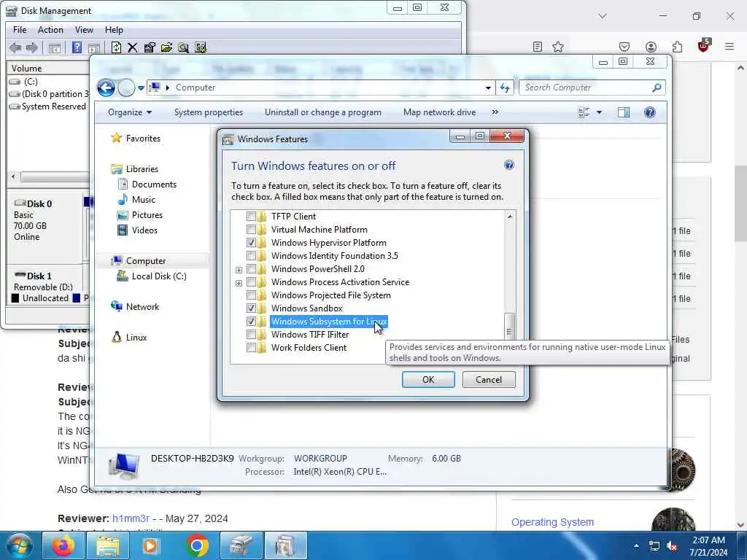This screenshot has height=560, width=747.
Task: Check the Virtual Machine Platform checkbox
Action: [x=251, y=230]
